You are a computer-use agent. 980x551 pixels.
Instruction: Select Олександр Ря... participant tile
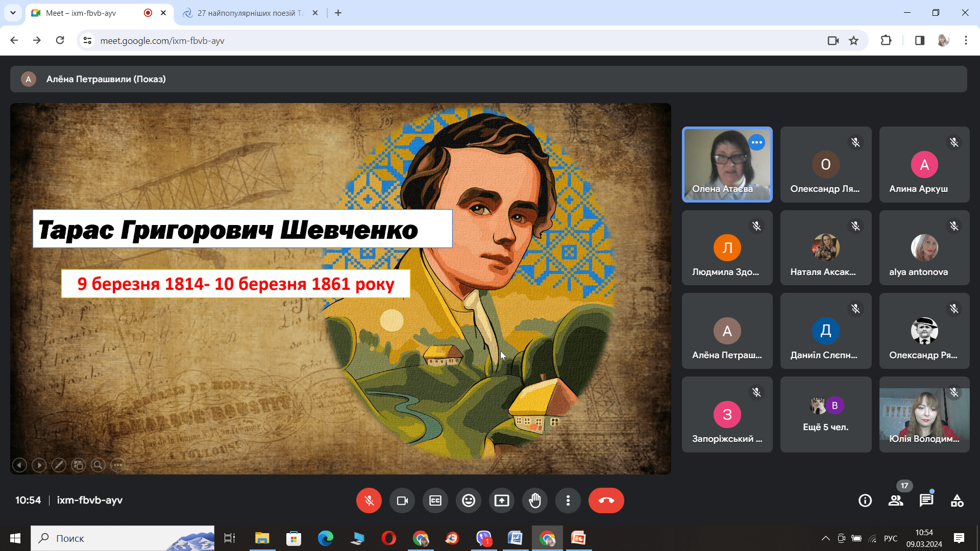[924, 331]
